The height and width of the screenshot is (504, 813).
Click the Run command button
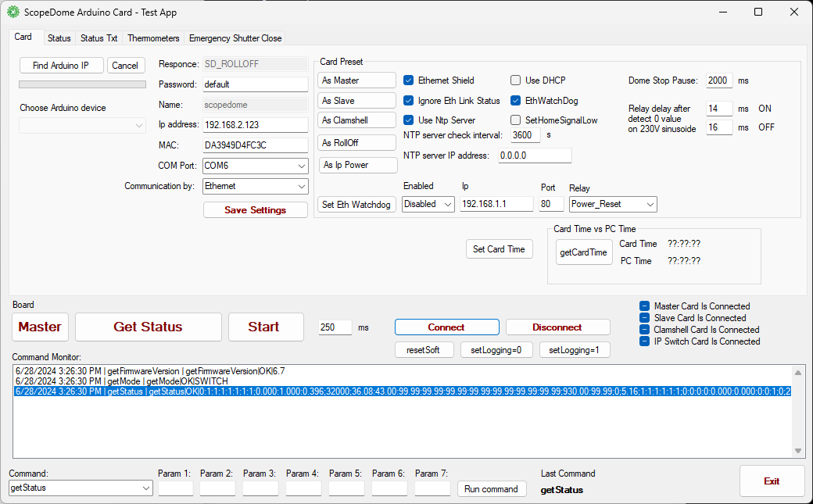pyautogui.click(x=492, y=489)
